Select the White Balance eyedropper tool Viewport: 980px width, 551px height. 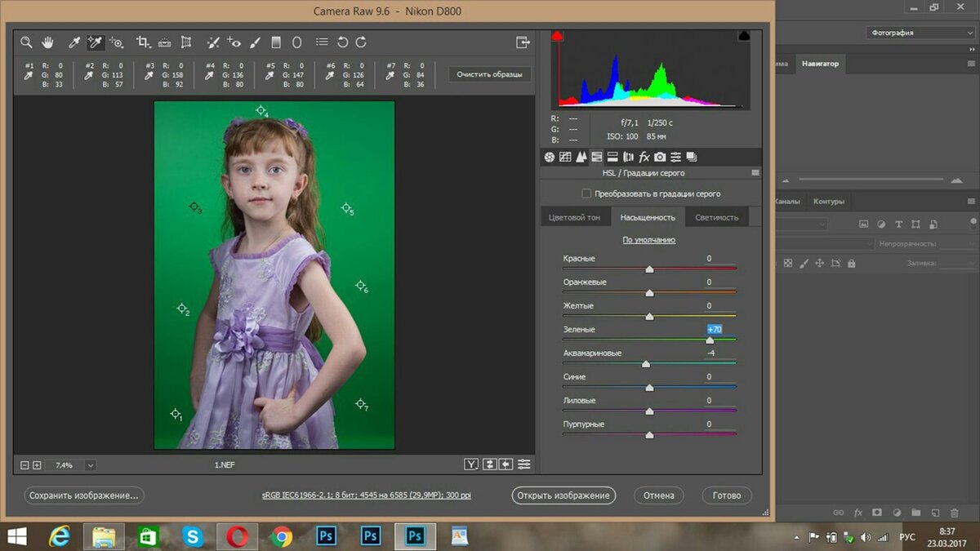(x=73, y=42)
